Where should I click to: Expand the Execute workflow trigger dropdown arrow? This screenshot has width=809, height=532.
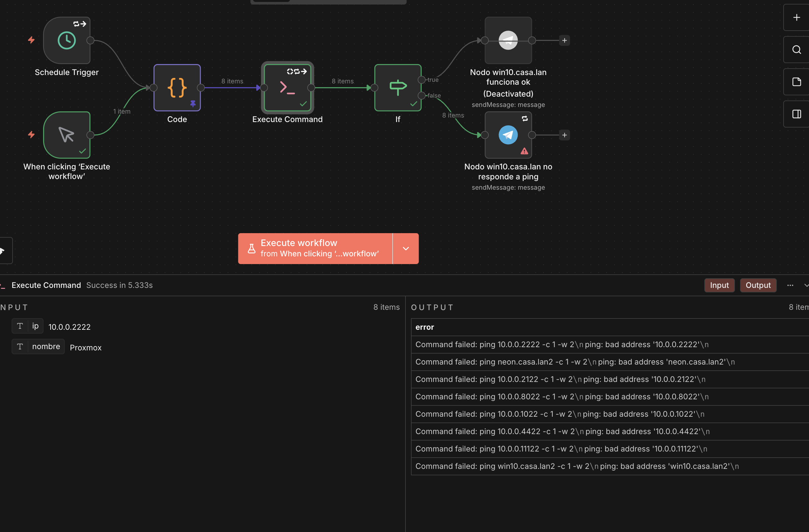[405, 249]
